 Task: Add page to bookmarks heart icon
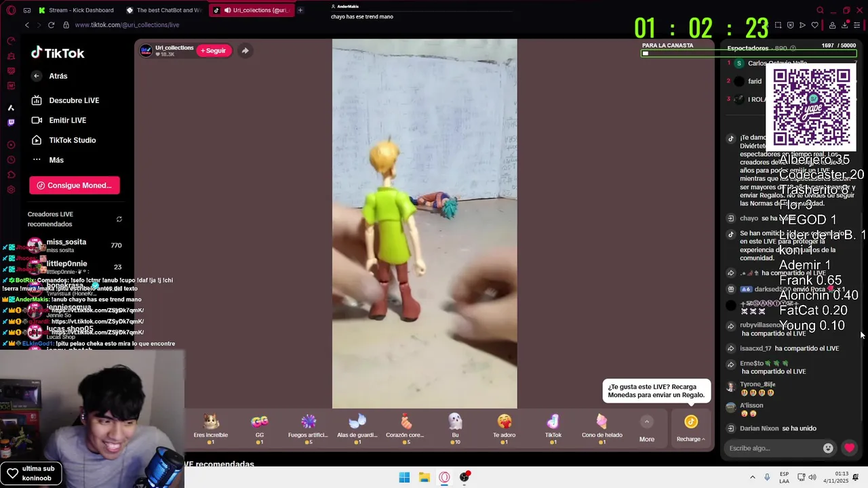click(814, 25)
